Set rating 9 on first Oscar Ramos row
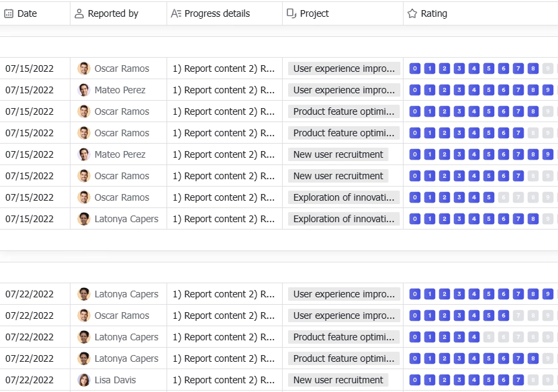 point(548,68)
